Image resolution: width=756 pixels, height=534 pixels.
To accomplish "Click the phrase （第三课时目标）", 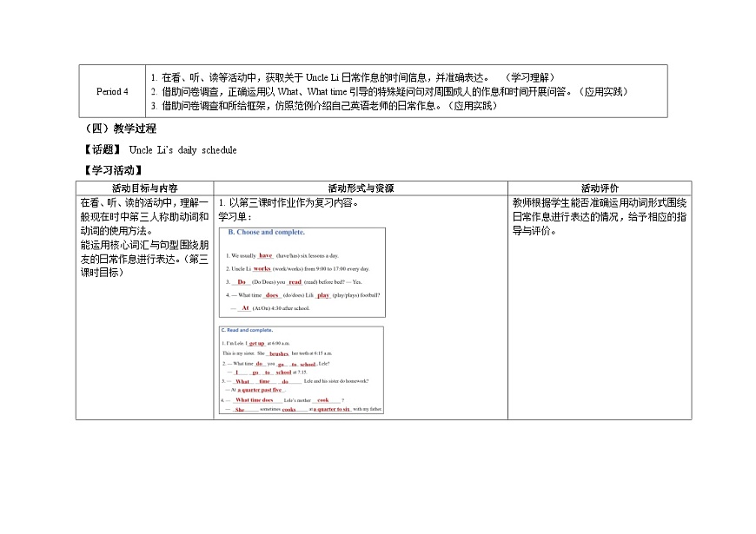I will [144, 266].
